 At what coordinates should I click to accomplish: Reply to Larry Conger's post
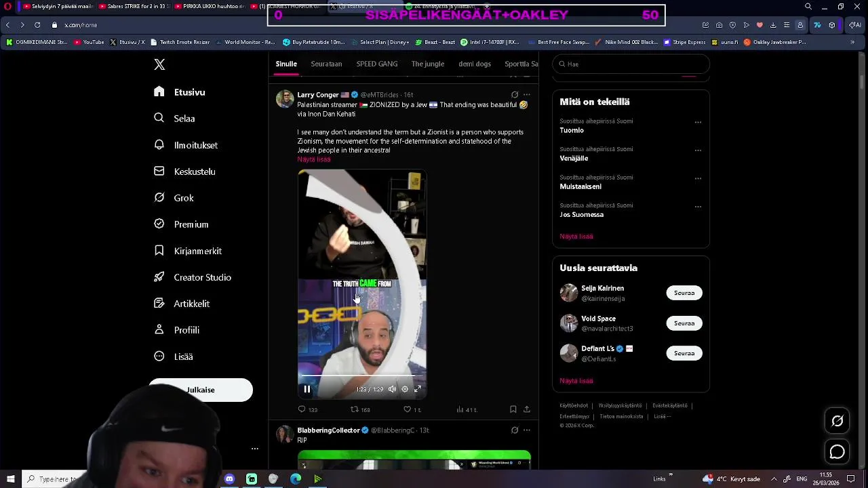point(307,409)
